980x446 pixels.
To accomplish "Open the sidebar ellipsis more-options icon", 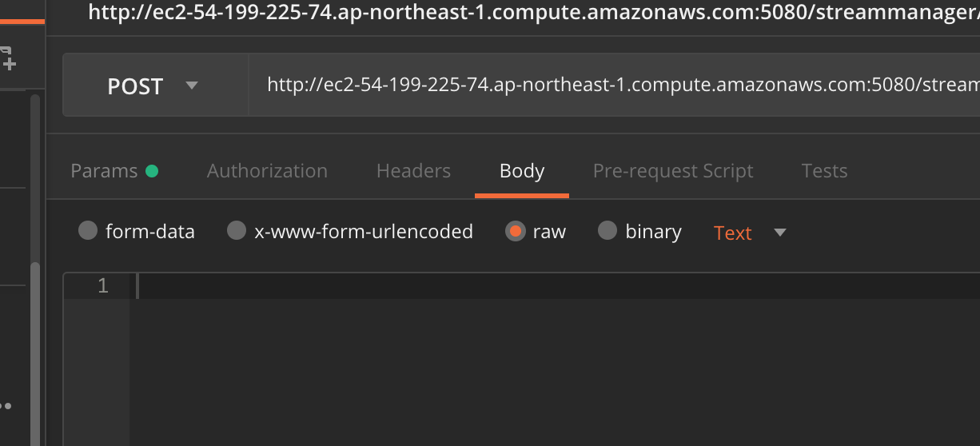I will tap(6, 406).
